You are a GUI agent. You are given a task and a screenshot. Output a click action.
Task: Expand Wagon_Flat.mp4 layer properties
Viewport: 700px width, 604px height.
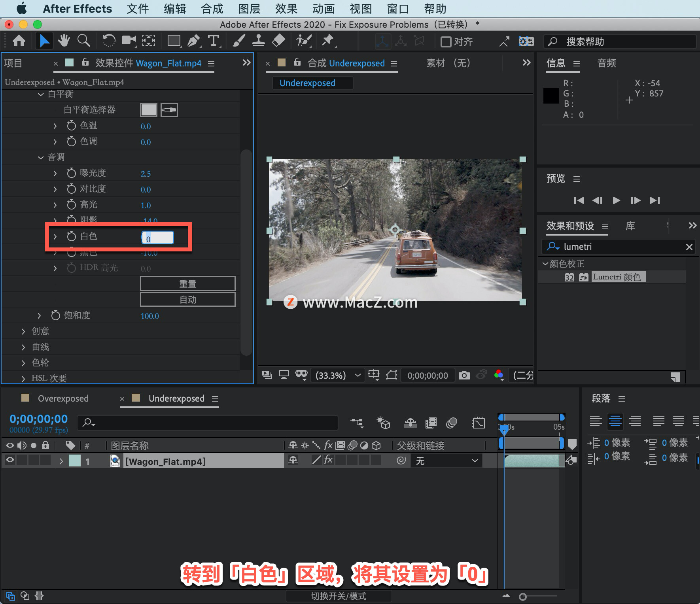(61, 461)
